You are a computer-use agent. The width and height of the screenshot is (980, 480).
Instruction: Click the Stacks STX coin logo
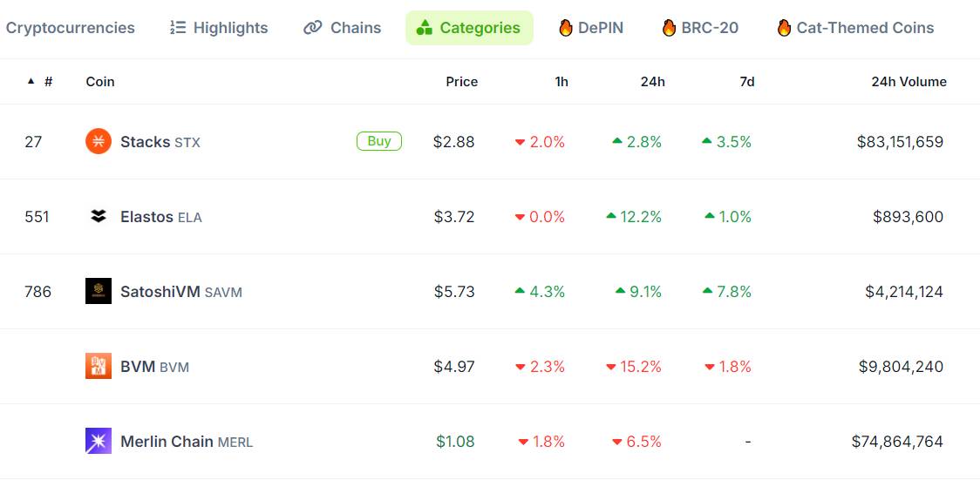coord(99,142)
